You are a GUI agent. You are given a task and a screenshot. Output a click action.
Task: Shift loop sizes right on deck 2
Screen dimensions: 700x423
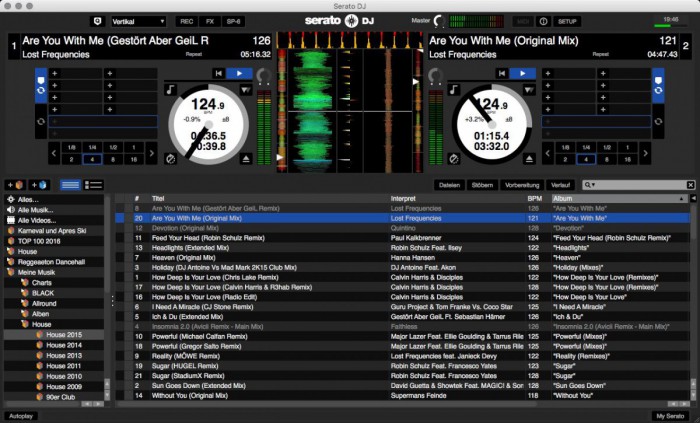point(645,153)
